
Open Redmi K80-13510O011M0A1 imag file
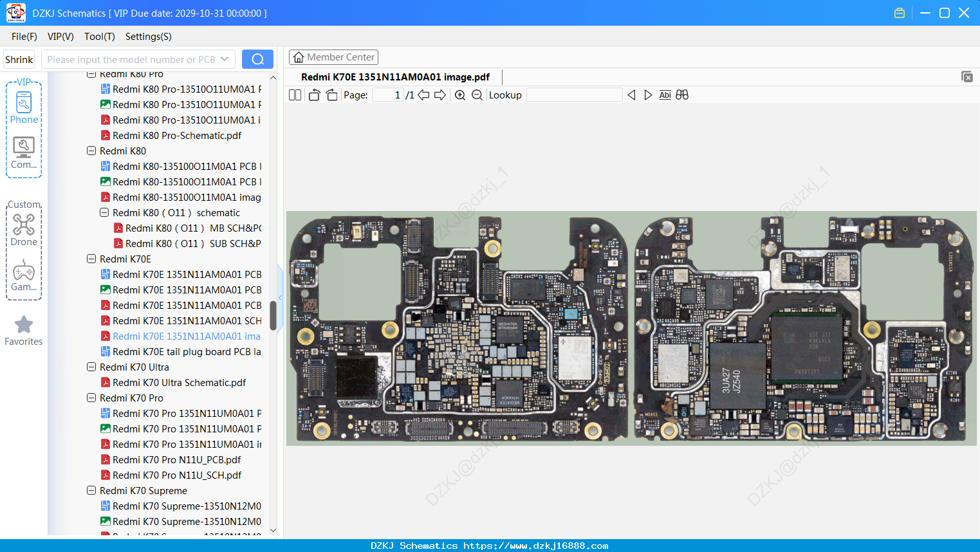(181, 198)
